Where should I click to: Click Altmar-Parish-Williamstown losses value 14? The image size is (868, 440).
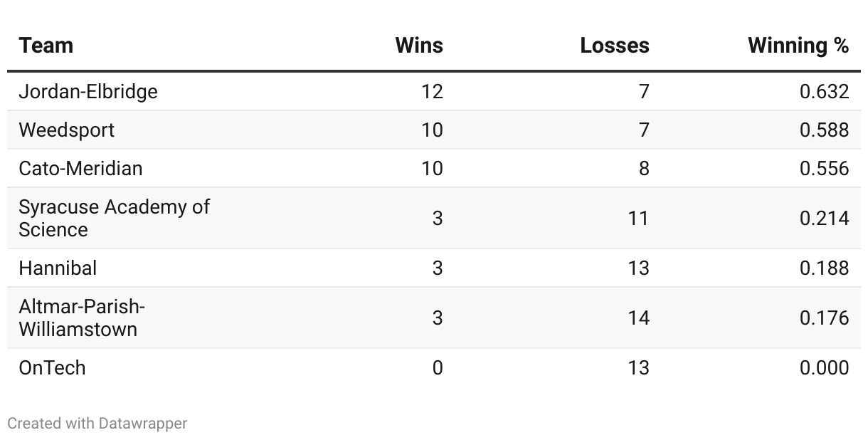point(638,318)
